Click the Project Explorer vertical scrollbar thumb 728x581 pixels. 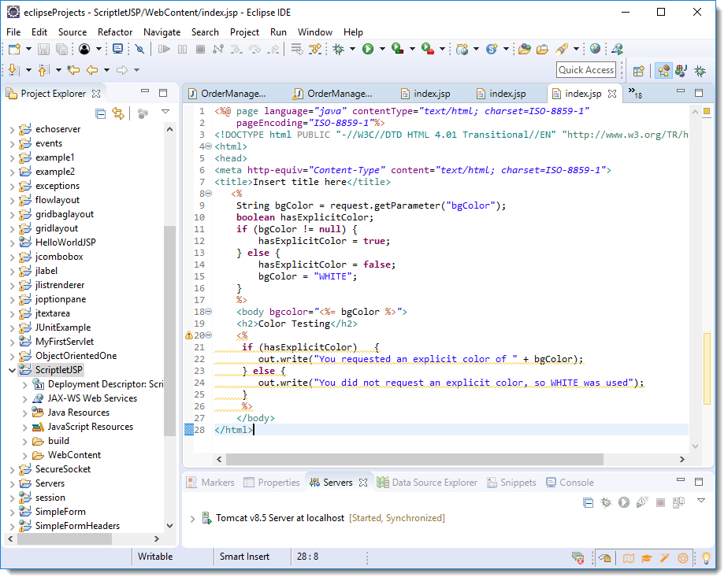tap(170, 331)
